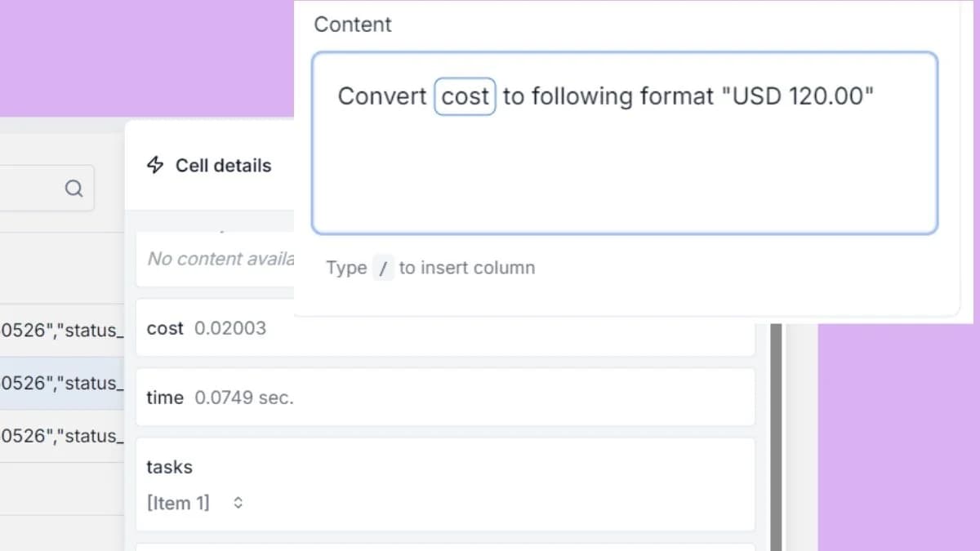Viewport: 980px width, 551px height.
Task: Click the cost token's rounded border chip
Action: (465, 96)
